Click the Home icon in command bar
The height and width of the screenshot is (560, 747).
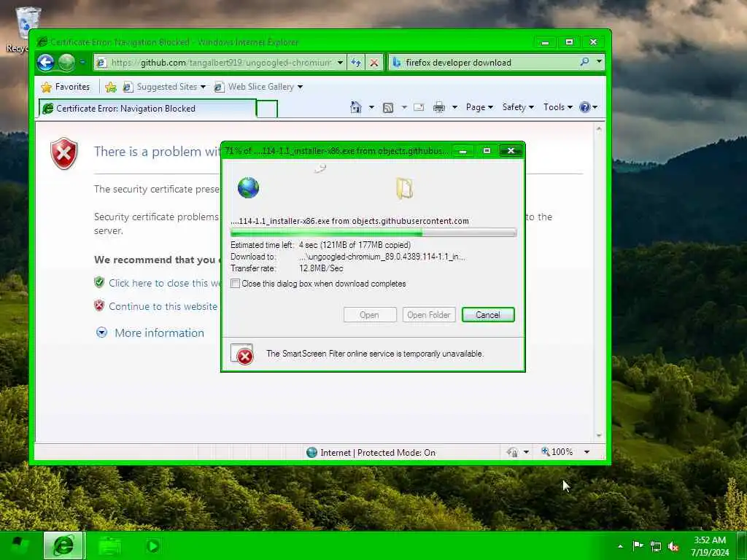pos(356,107)
